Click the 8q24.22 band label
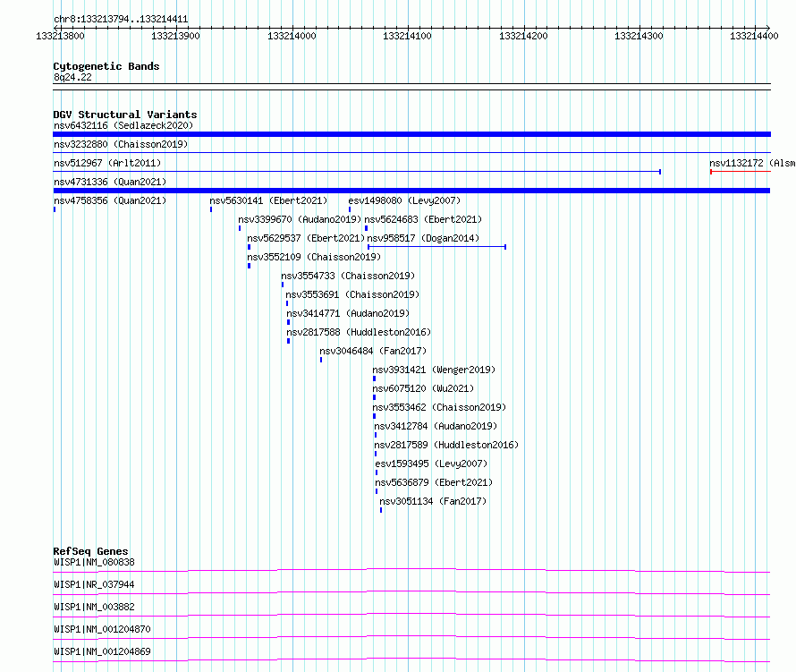Viewport: 796px width, 672px height. tap(72, 77)
